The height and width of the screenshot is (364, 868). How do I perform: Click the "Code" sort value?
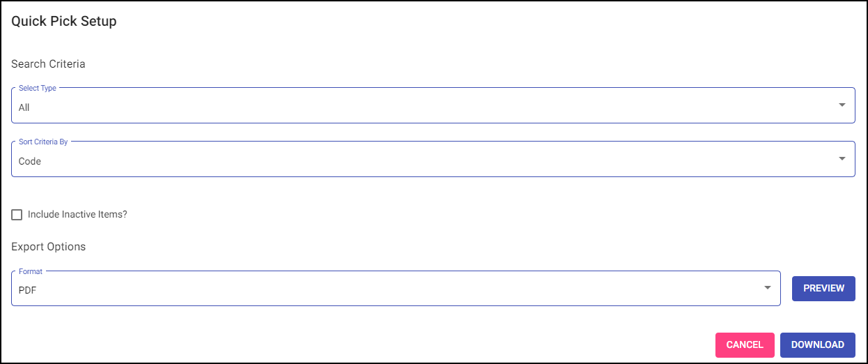point(30,162)
